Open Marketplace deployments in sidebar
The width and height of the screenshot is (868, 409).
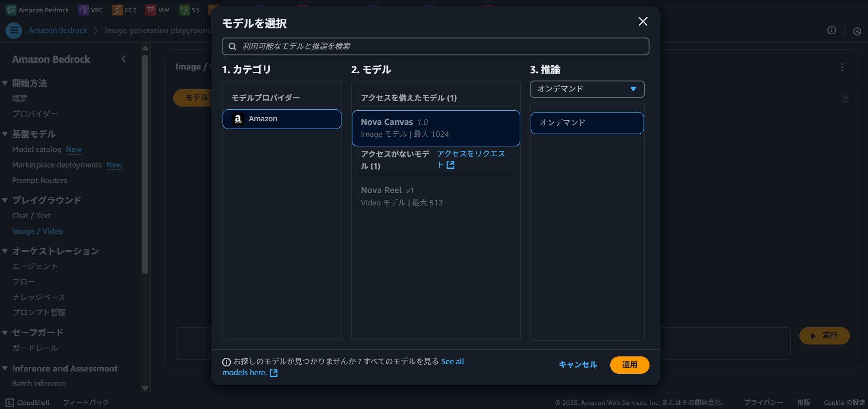[57, 165]
